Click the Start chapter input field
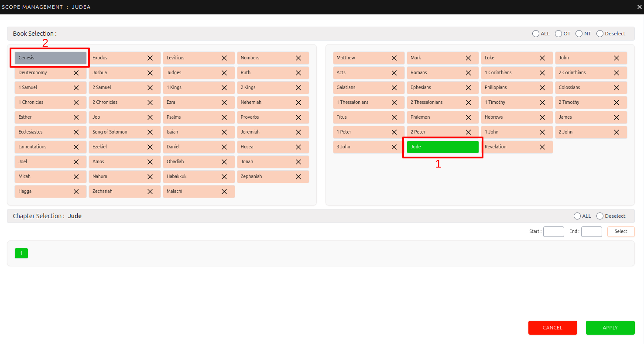The width and height of the screenshot is (644, 353). (553, 232)
